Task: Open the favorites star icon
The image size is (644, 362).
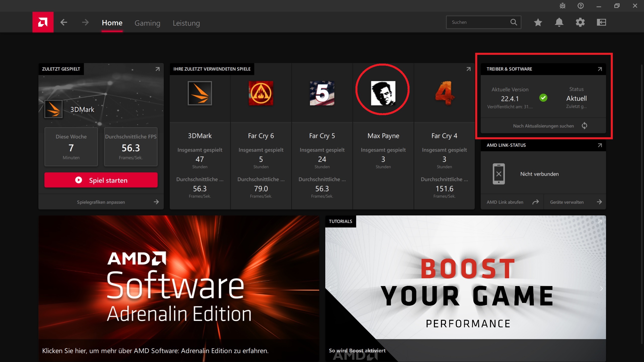Action: pos(538,22)
